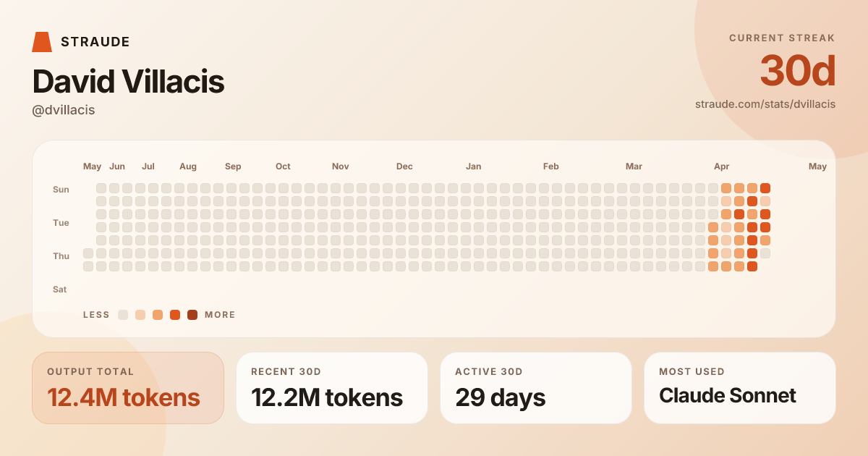Open the straude.com/stats/dvillacis link
This screenshot has width=868, height=456.
(765, 104)
